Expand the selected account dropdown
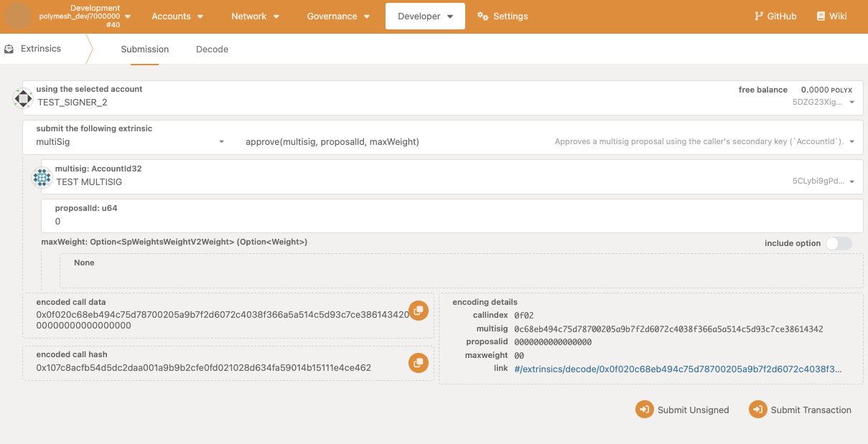 pyautogui.click(x=851, y=103)
